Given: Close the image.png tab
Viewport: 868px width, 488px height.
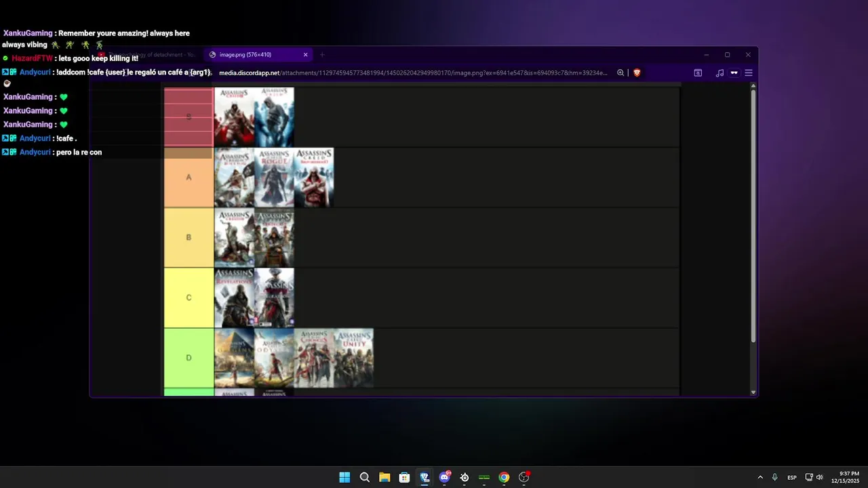Looking at the screenshot, I should pos(305,55).
